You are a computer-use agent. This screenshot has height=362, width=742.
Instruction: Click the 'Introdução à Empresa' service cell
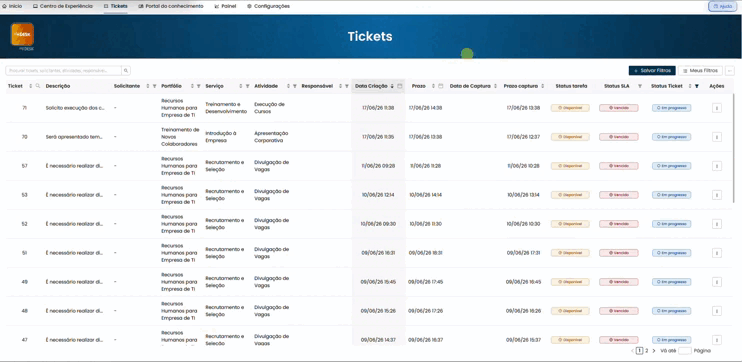tap(221, 137)
